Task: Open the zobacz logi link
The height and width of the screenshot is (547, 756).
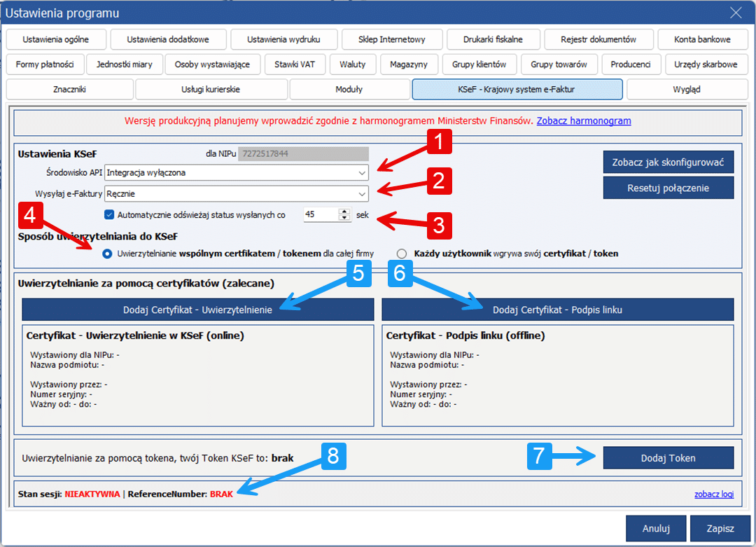Action: coord(714,494)
